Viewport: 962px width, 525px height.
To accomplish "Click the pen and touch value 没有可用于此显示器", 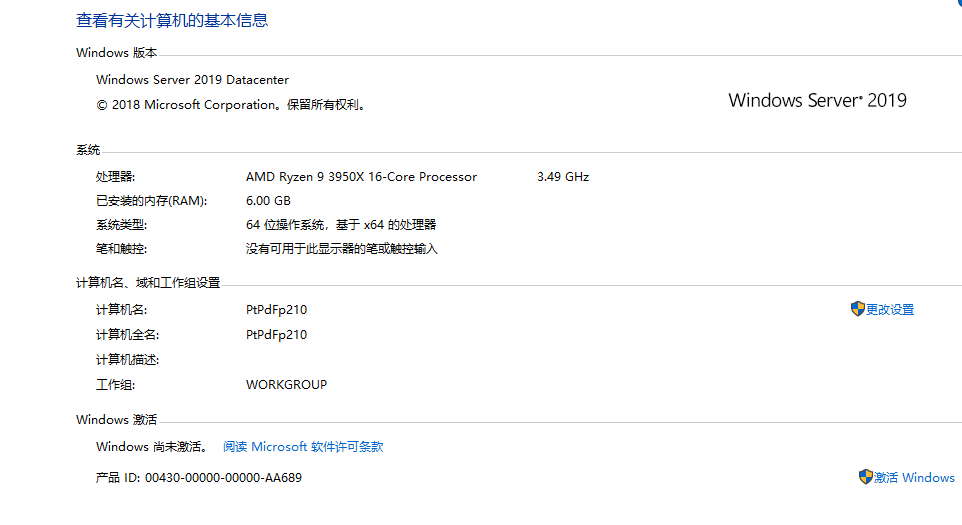I will click(x=342, y=248).
